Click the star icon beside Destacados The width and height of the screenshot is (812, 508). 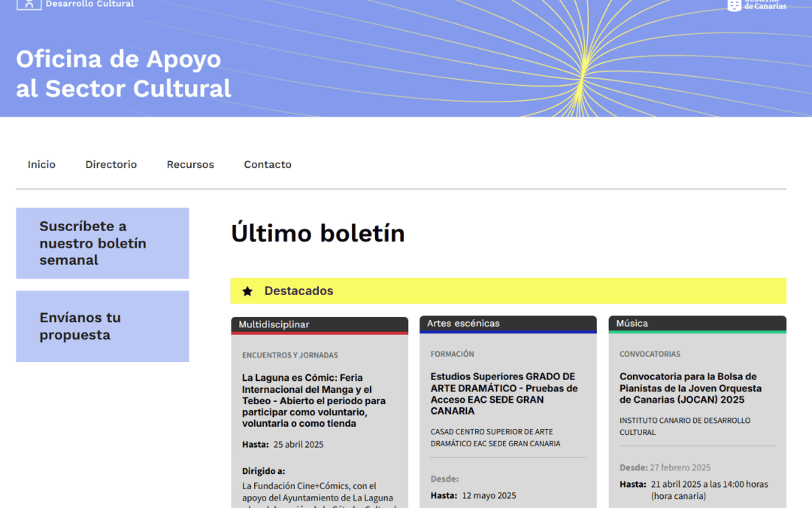click(x=247, y=291)
